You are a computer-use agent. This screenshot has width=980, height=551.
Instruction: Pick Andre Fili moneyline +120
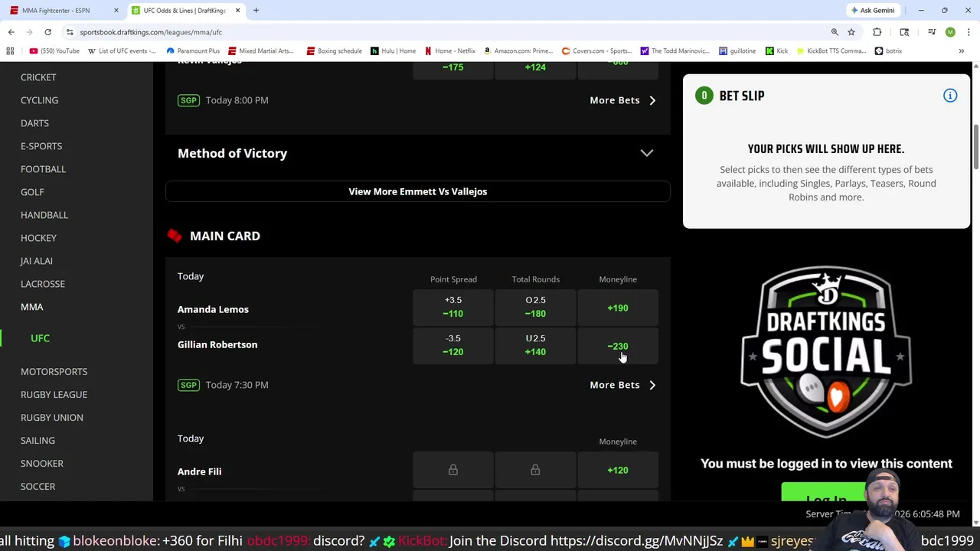pyautogui.click(x=618, y=470)
